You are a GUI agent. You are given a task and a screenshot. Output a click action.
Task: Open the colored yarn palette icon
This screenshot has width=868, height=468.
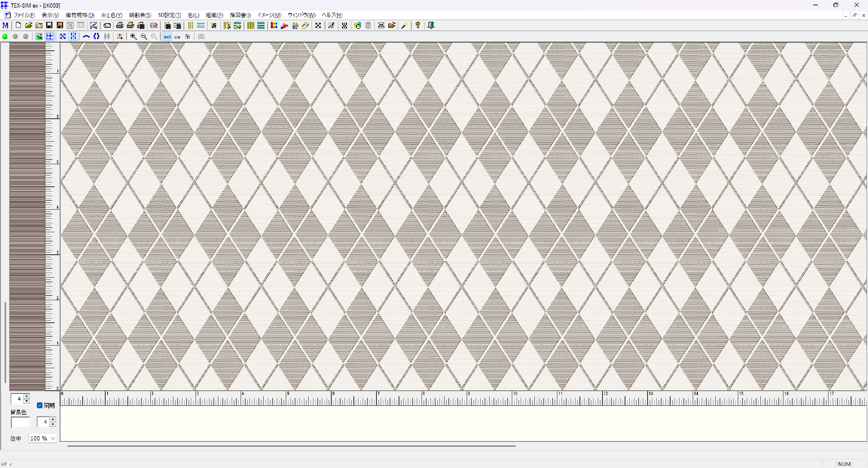click(x=274, y=26)
